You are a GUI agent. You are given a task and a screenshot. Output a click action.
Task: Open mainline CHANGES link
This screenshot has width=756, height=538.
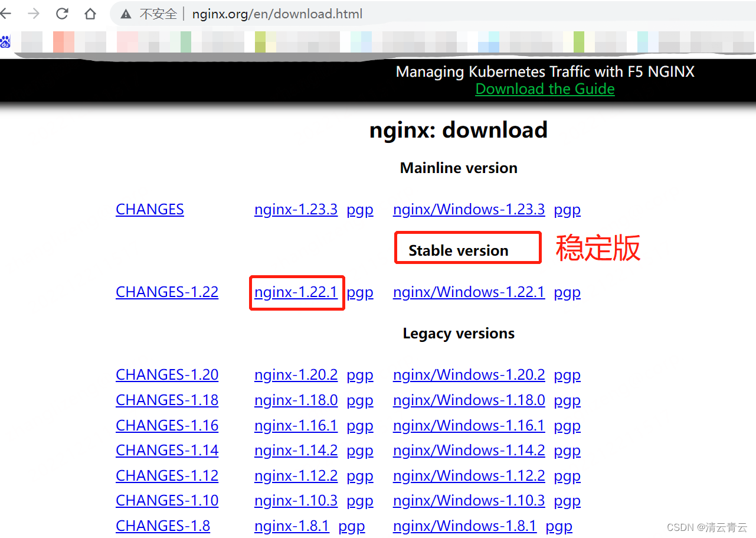[x=150, y=210]
